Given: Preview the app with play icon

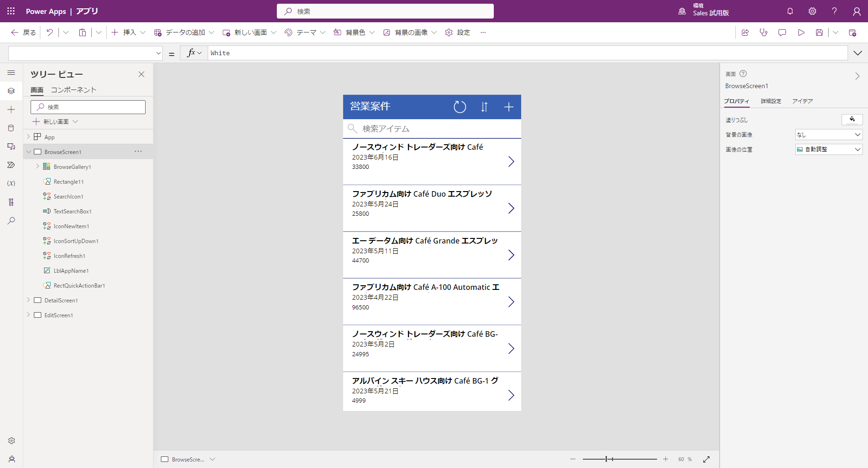Looking at the screenshot, I should 801,32.
